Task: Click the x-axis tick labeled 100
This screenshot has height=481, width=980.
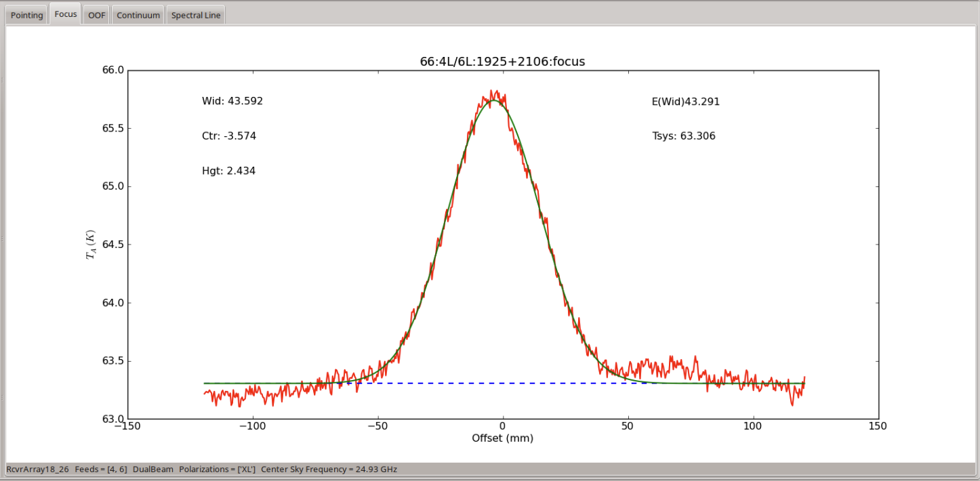Action: 753,426
